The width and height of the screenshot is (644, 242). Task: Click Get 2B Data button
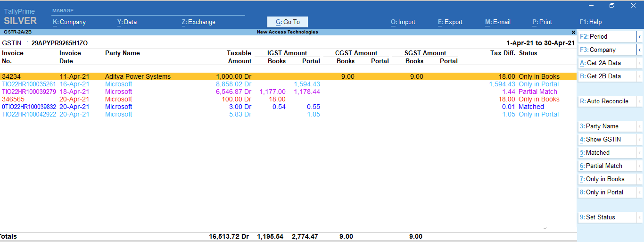[607, 76]
